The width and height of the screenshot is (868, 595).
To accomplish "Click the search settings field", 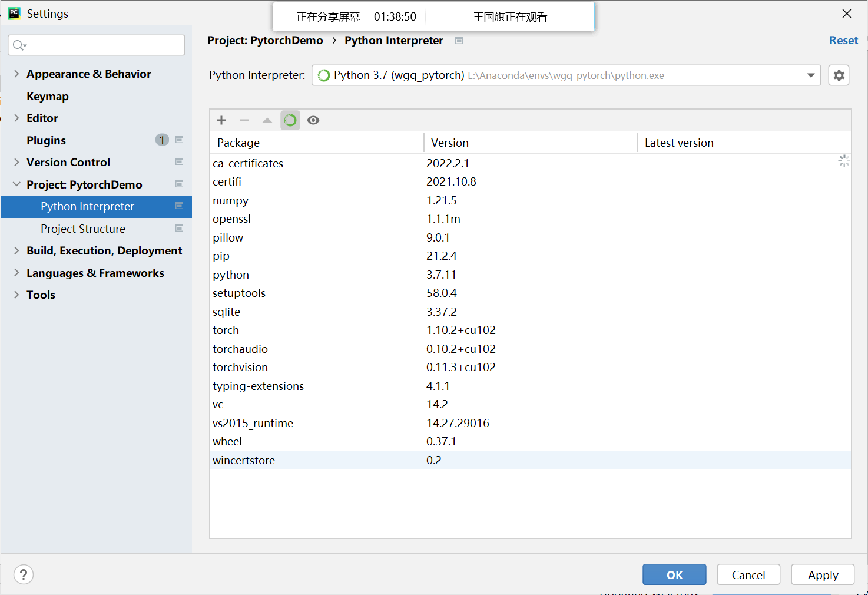I will 97,45.
